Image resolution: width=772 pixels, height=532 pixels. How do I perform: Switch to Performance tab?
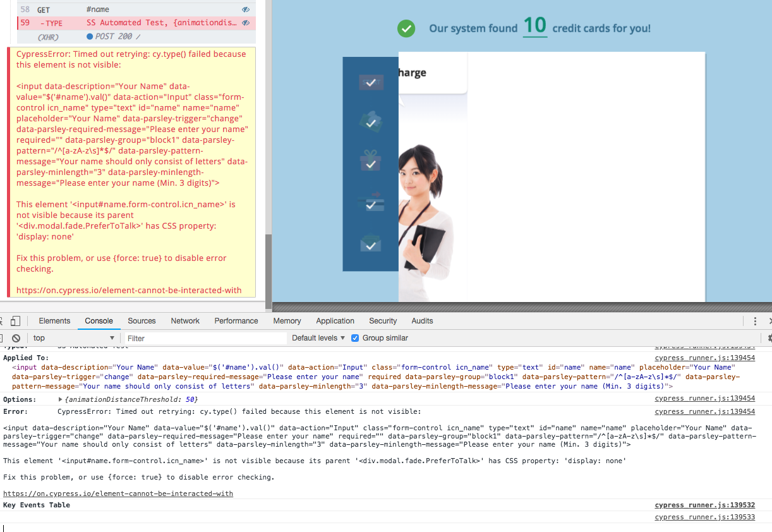[236, 321]
